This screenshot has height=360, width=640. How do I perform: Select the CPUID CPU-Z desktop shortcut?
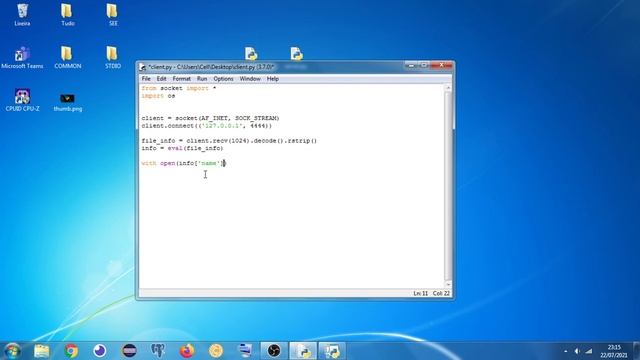click(x=22, y=100)
